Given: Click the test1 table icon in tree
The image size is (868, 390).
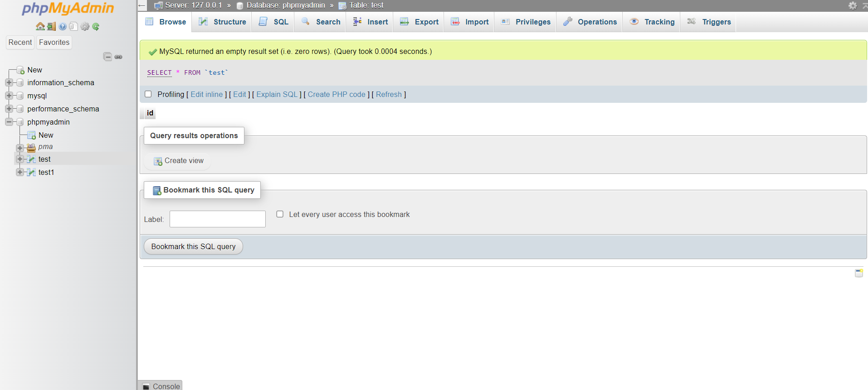Looking at the screenshot, I should (31, 172).
